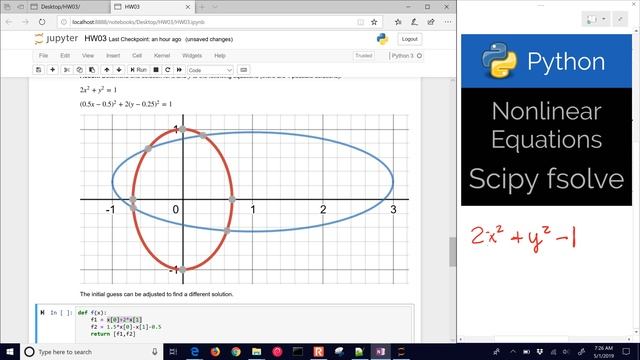Open the Windows Start menu
640x360 pixels.
click(x=10, y=351)
